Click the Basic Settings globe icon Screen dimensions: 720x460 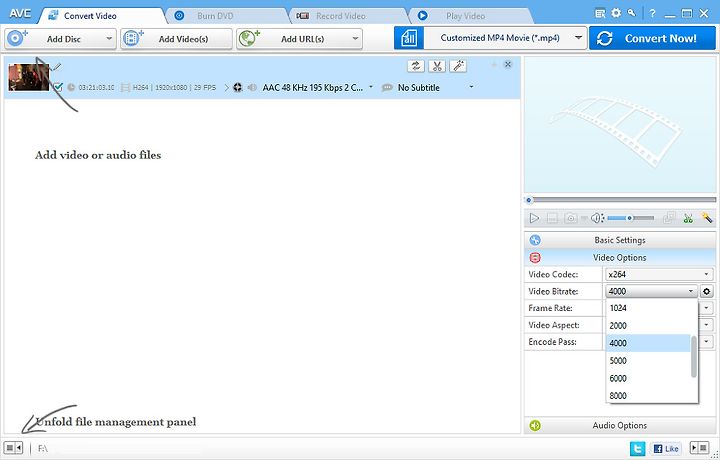tap(535, 240)
